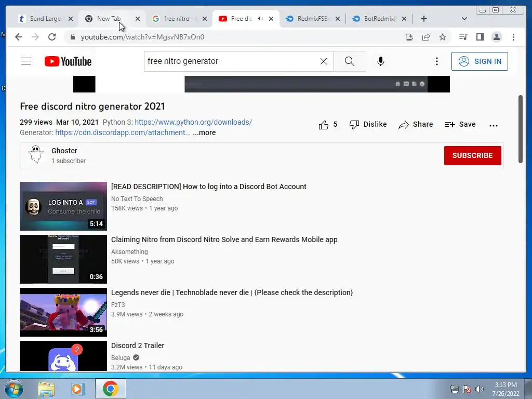
Task: View site information via the lock icon
Action: click(x=73, y=37)
